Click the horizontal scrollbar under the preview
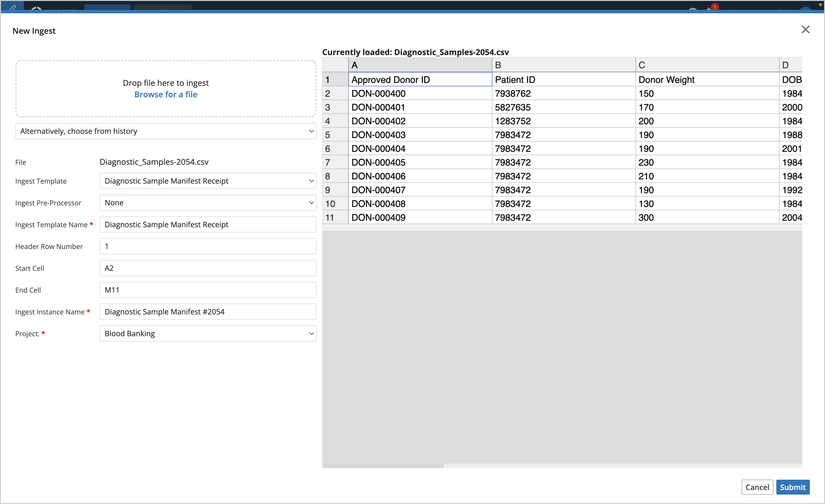 click(x=383, y=466)
